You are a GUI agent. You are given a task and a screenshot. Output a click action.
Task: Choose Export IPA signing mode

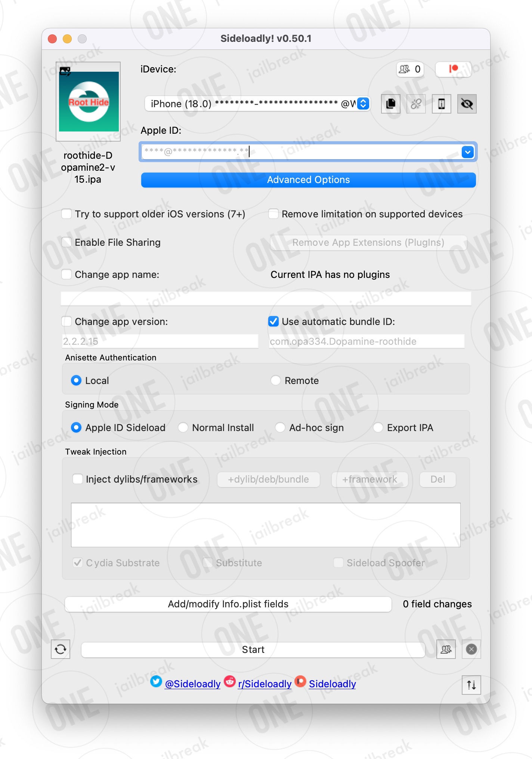tap(378, 428)
